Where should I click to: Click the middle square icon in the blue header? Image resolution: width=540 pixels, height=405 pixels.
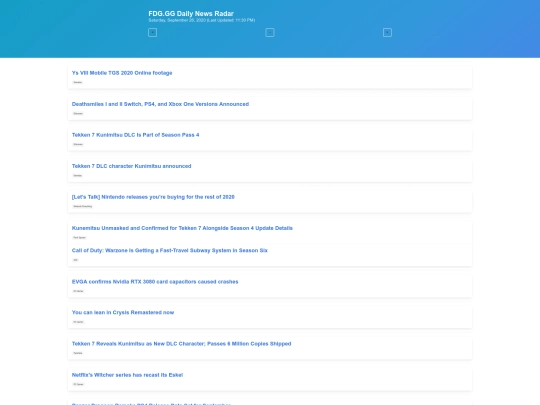coord(270,33)
